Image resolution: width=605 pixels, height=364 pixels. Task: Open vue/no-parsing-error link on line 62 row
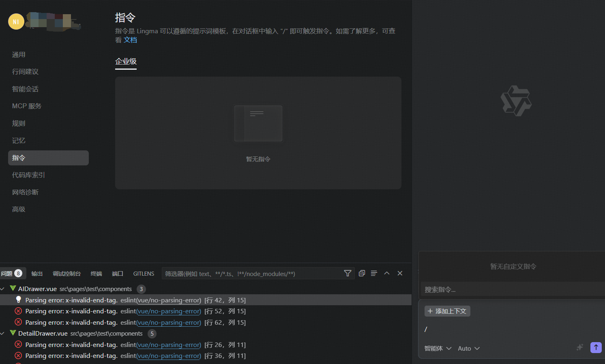[x=169, y=322]
